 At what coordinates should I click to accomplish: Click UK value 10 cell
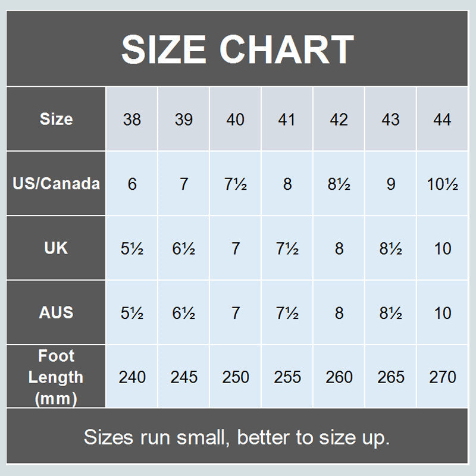point(442,248)
